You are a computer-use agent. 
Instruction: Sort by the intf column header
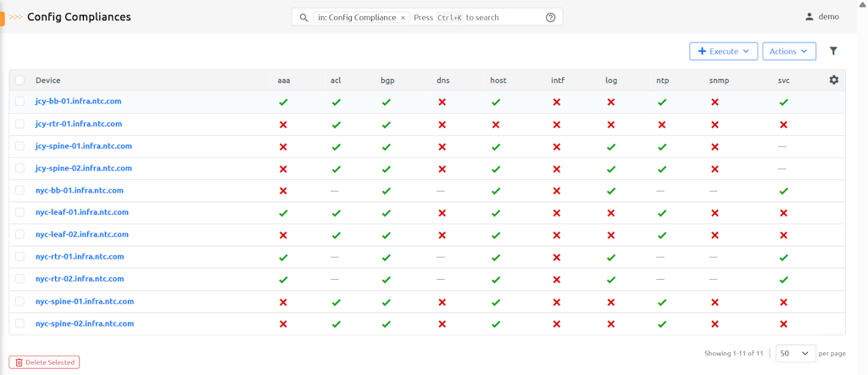coord(556,81)
